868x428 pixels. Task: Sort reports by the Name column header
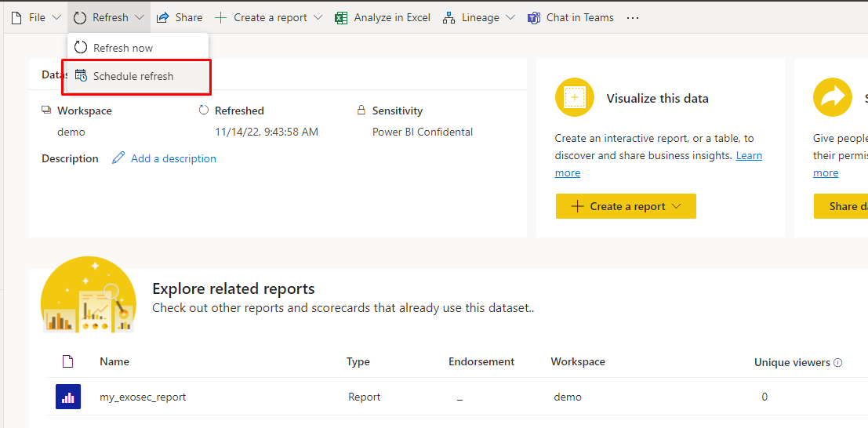coord(114,361)
